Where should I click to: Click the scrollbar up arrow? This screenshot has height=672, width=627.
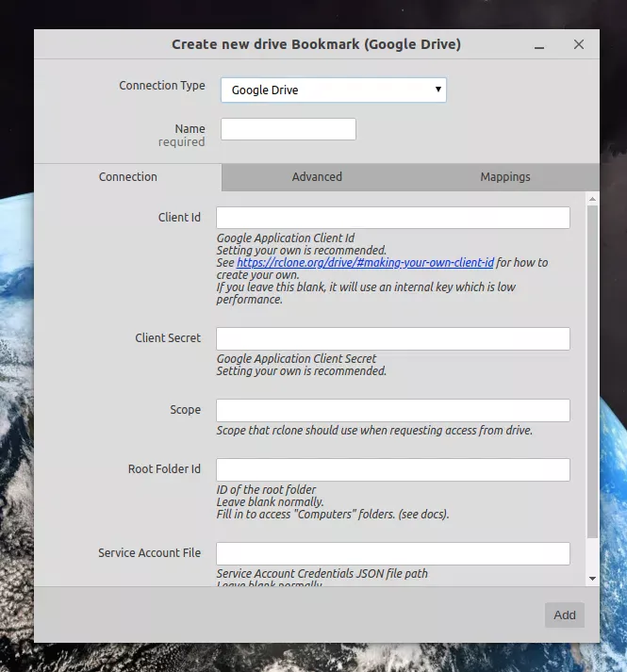click(x=592, y=199)
